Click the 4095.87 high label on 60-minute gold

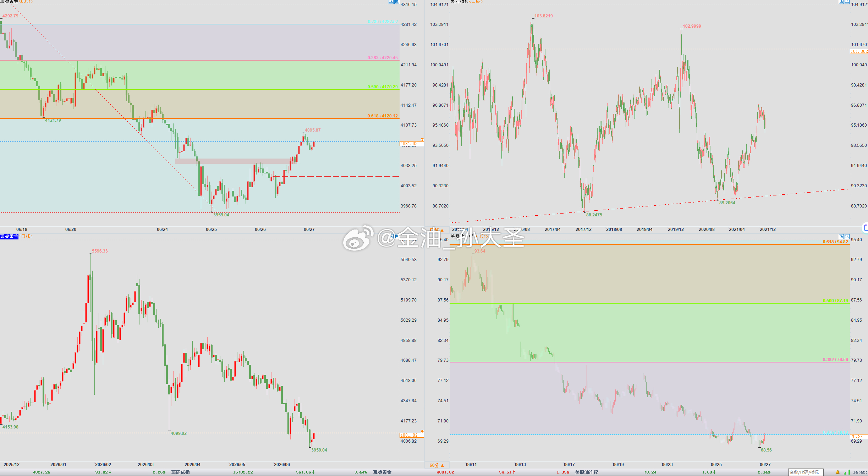tap(313, 130)
